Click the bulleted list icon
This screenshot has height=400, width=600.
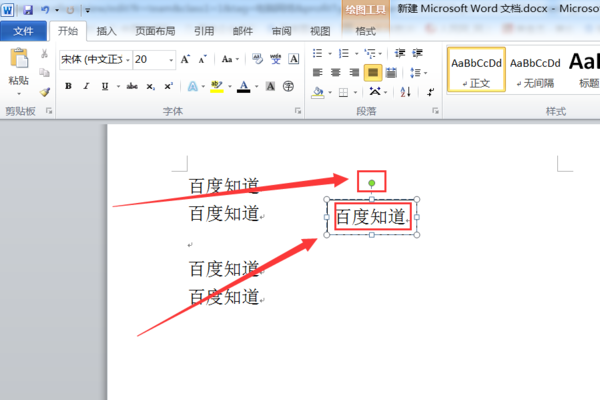(318, 53)
